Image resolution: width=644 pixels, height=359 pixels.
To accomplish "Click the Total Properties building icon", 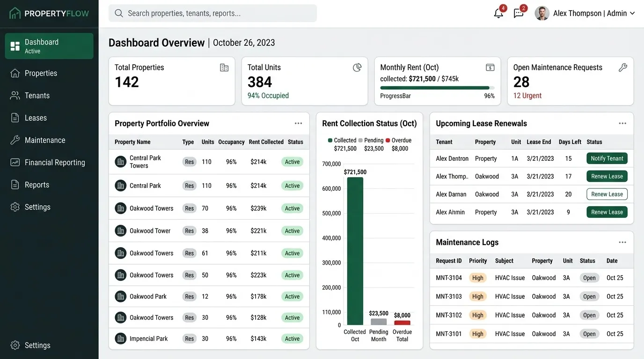I will tap(224, 68).
